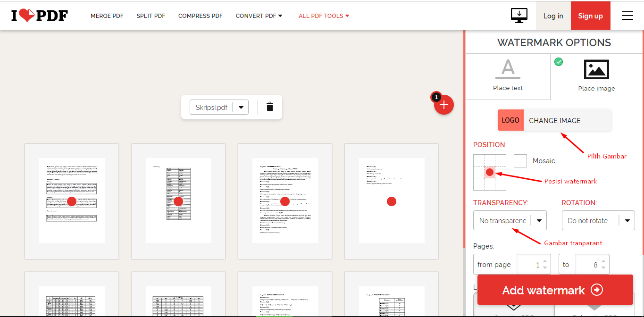Expand the Skripsi.pdf file dropdown arrow
The width and height of the screenshot is (644, 317).
click(241, 107)
